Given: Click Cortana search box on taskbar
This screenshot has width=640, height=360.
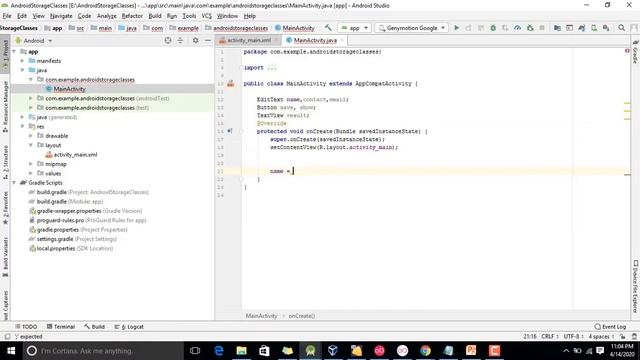Looking at the screenshot, I should click(x=103, y=351).
